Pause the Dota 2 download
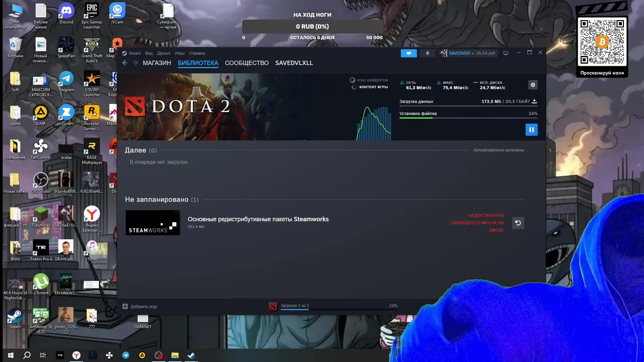Screen dimensions: 644x362 click(x=531, y=130)
